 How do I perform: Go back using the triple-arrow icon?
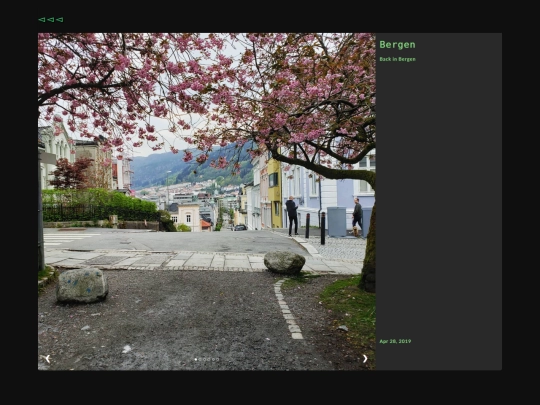(x=51, y=20)
